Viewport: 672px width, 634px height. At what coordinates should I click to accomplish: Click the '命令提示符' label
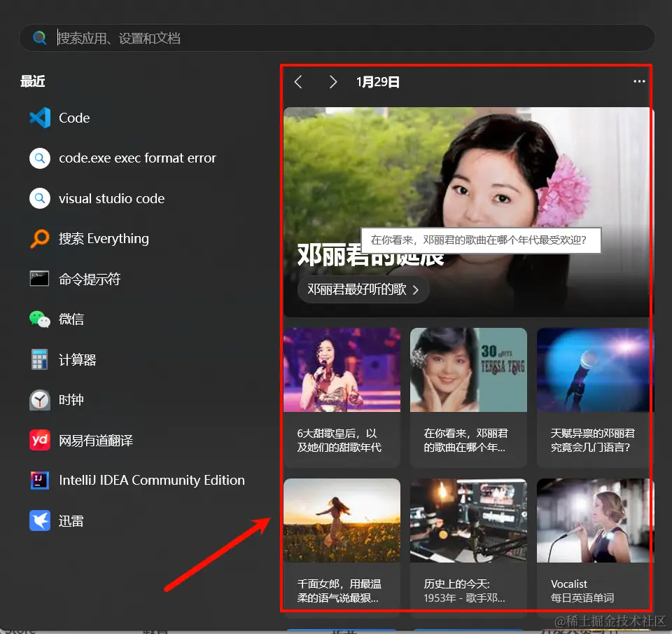[x=90, y=279]
